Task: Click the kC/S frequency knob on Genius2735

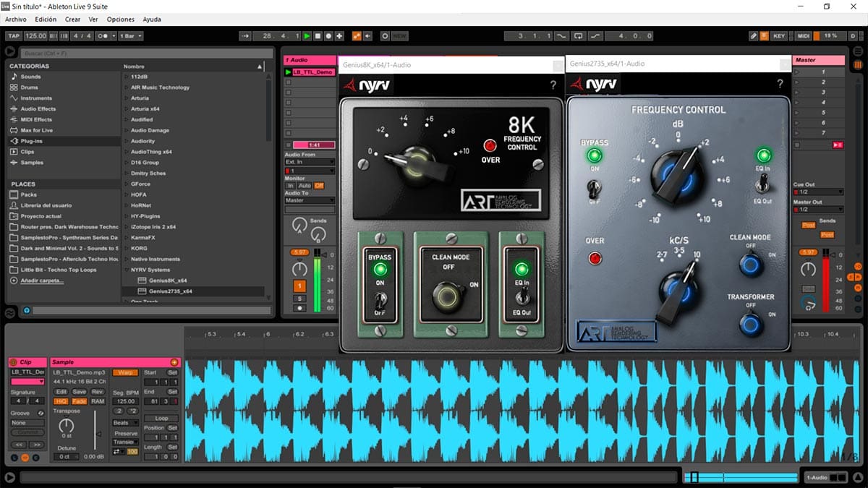Action: [678, 291]
